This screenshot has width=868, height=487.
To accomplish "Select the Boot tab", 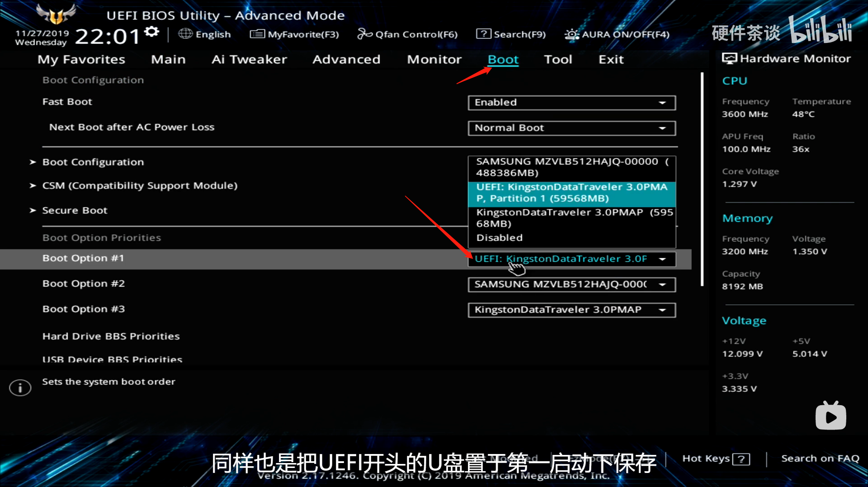I will (503, 59).
